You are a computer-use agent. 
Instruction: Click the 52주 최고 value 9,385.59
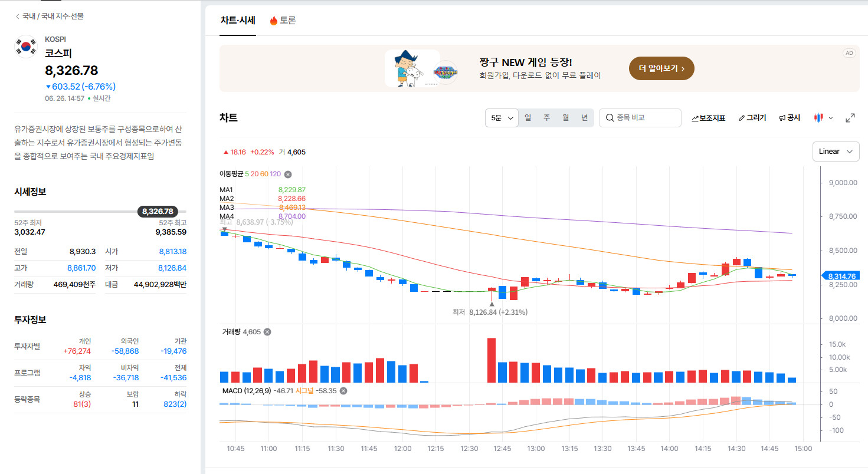[171, 232]
